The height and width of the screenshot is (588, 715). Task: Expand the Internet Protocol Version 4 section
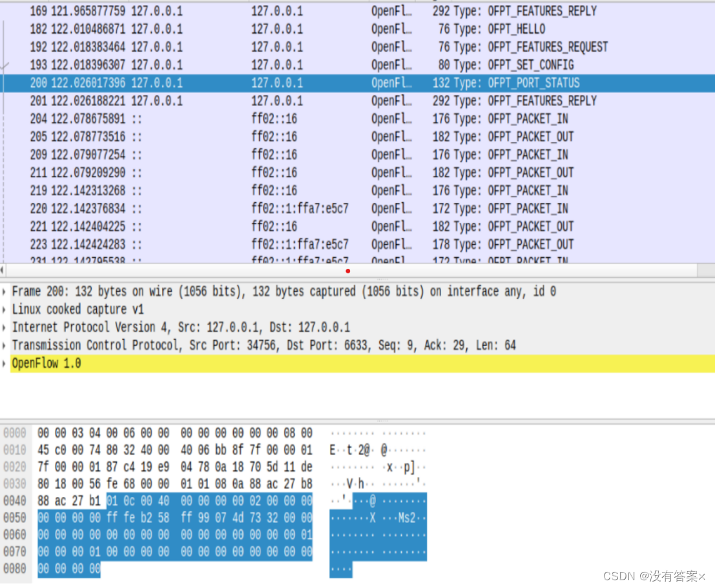[x=5, y=327]
